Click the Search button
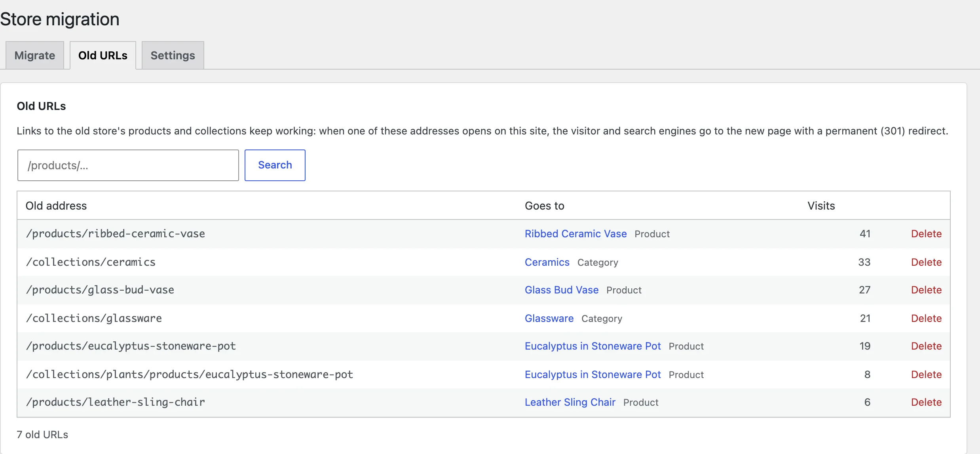The width and height of the screenshot is (980, 454). pos(275,165)
